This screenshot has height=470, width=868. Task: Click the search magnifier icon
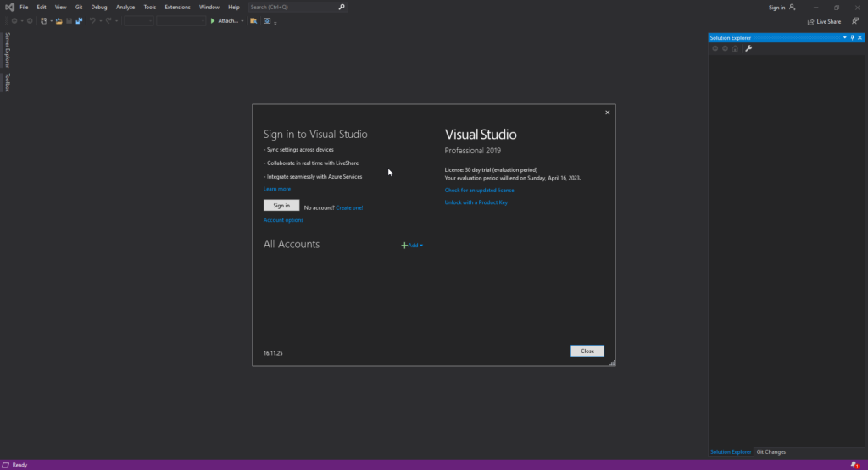click(x=342, y=7)
